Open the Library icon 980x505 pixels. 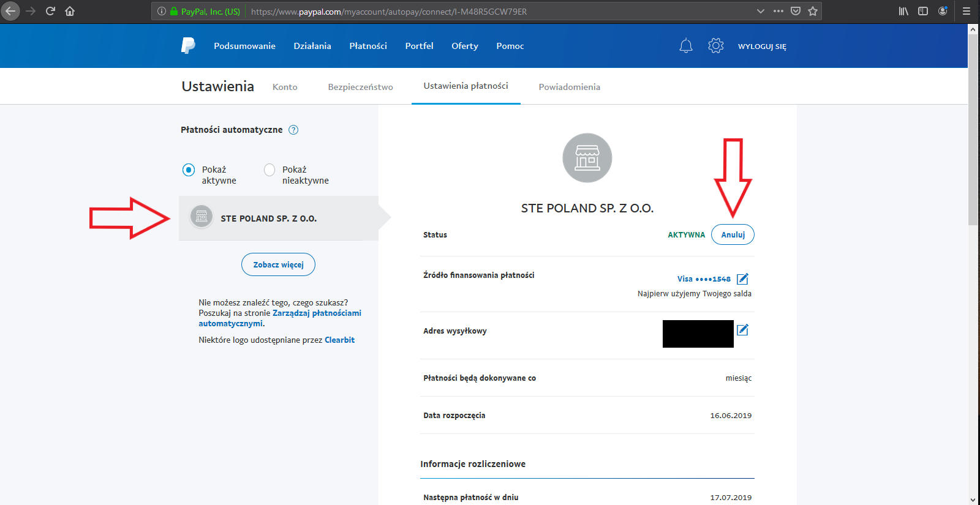[x=903, y=11]
